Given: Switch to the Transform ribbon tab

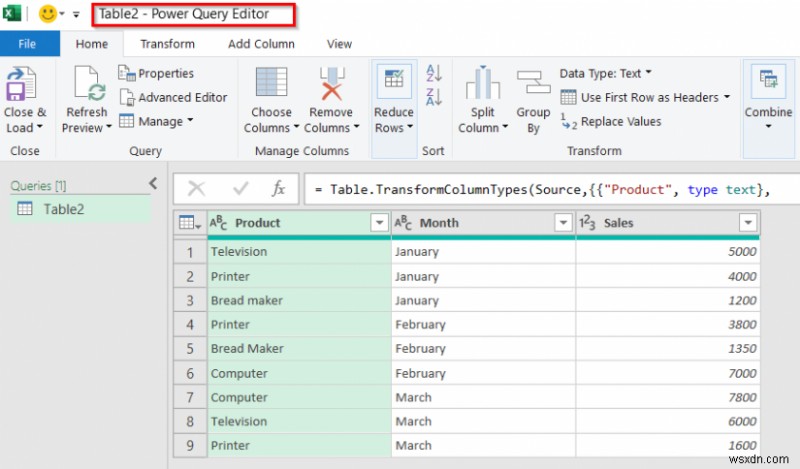Looking at the screenshot, I should point(167,44).
